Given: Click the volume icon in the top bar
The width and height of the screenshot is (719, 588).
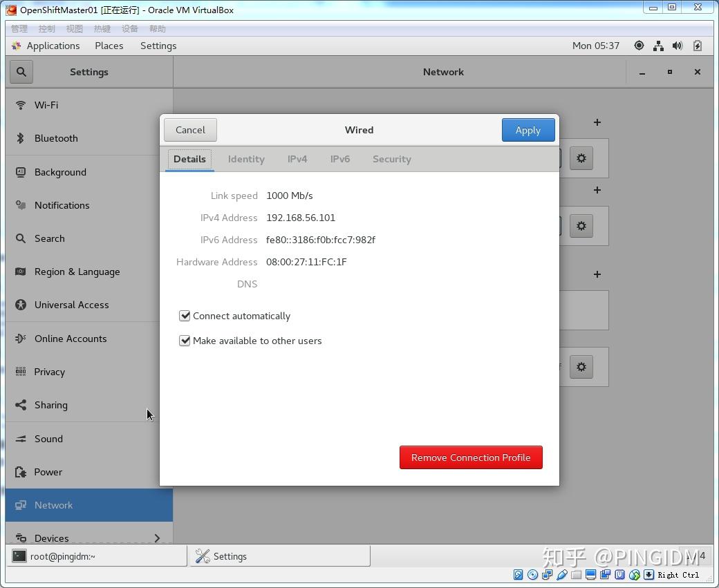Looking at the screenshot, I should (x=677, y=46).
